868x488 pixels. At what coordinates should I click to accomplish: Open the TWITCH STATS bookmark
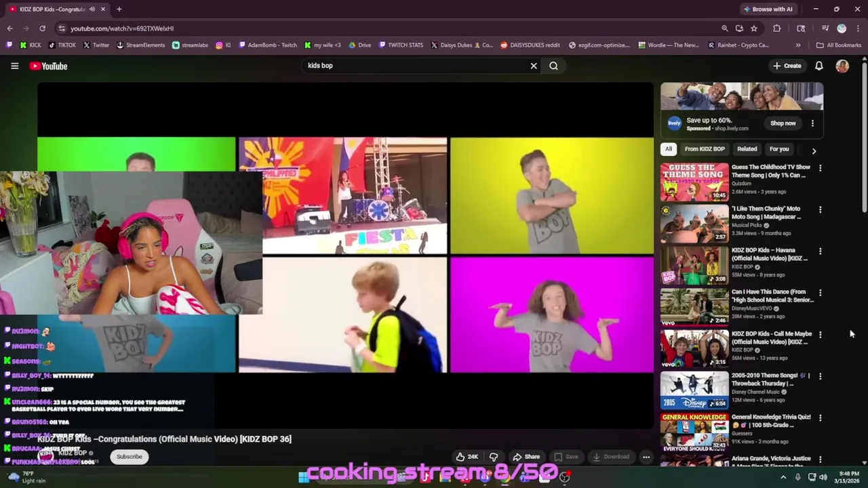401,45
